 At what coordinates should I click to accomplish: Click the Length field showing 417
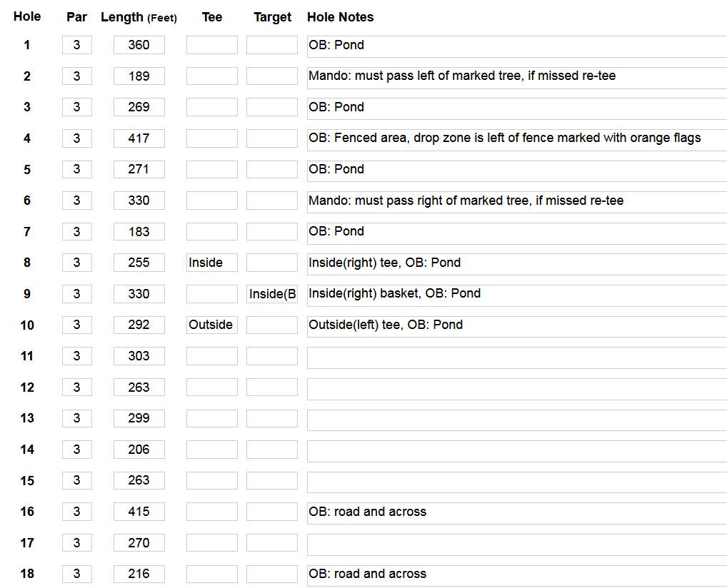[139, 138]
